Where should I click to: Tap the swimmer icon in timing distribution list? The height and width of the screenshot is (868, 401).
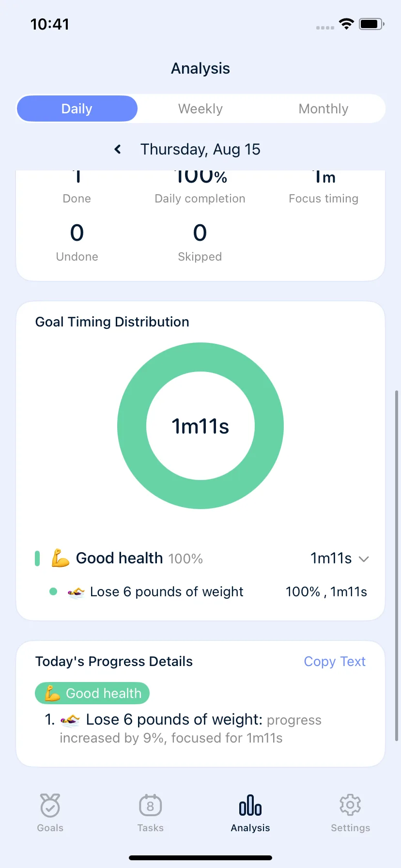point(76,592)
